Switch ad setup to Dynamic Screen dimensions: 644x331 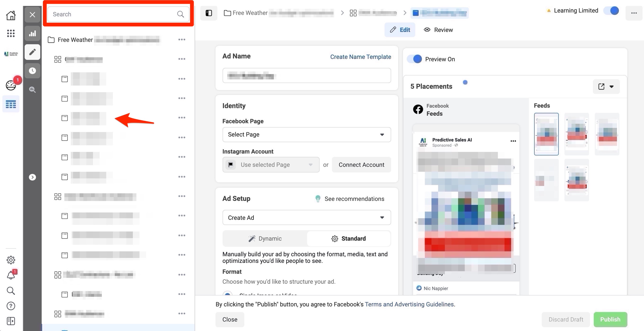click(265, 238)
